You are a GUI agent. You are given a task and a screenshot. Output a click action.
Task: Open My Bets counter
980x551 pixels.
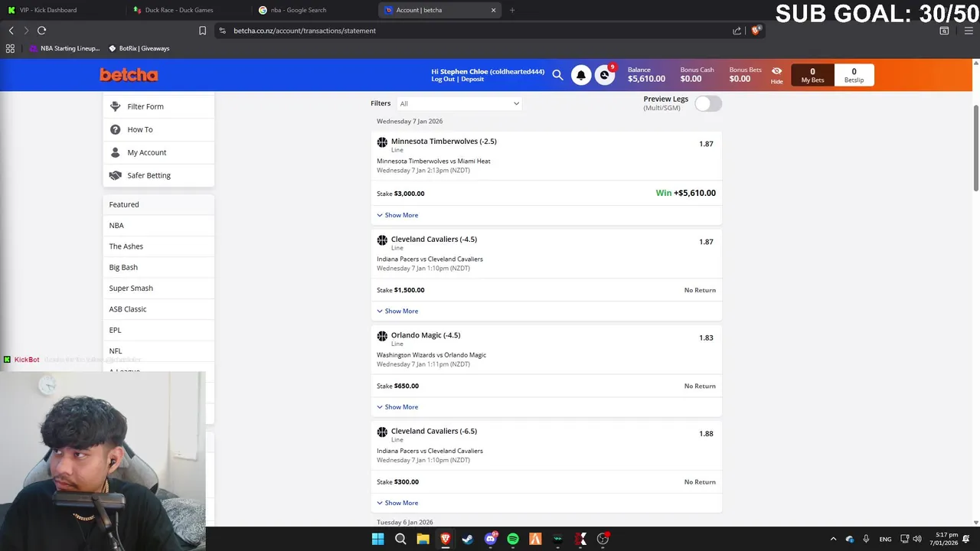[x=812, y=75]
